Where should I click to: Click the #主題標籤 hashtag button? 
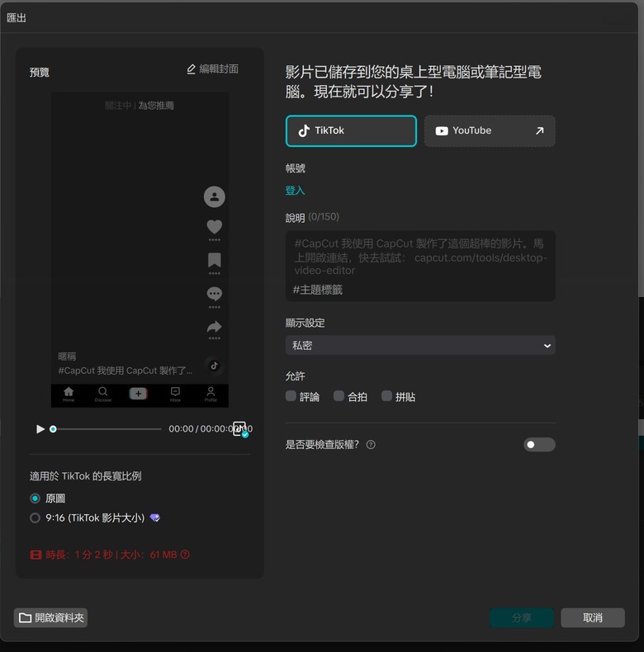[318, 290]
